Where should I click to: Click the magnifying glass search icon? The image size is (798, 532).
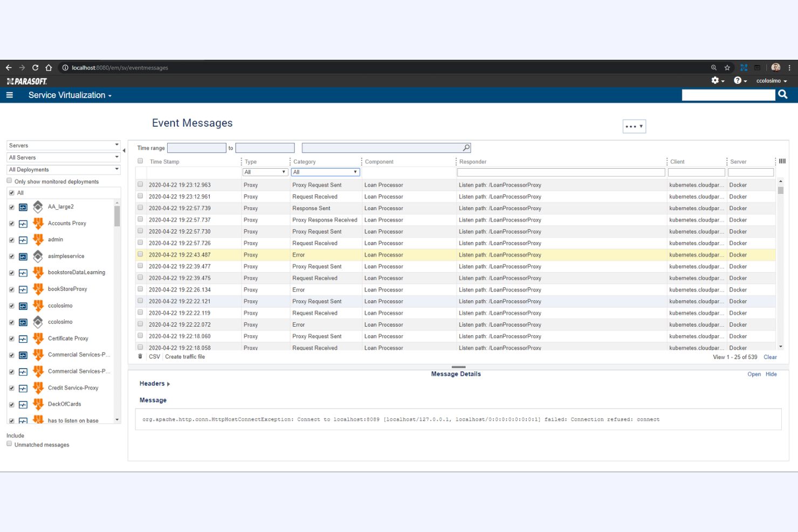(x=782, y=94)
